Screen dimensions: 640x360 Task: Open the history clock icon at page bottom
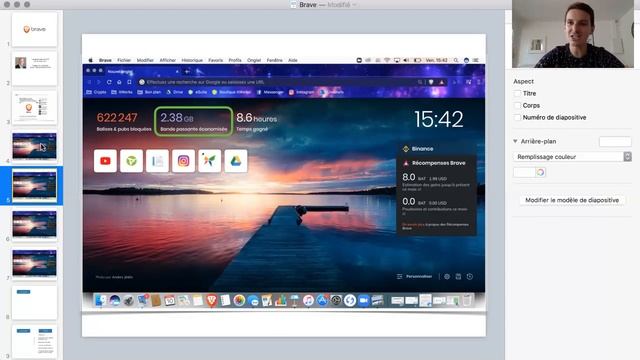[470, 277]
